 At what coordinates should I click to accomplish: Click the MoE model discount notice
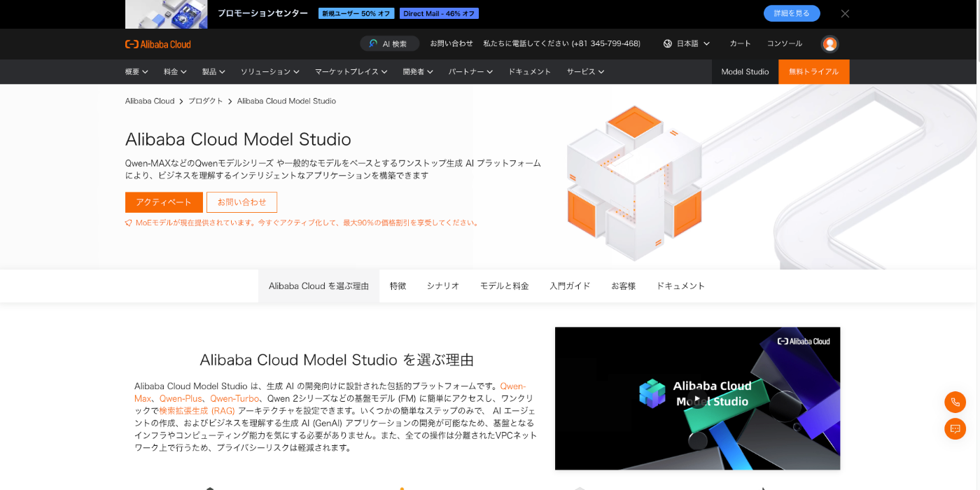tap(302, 223)
